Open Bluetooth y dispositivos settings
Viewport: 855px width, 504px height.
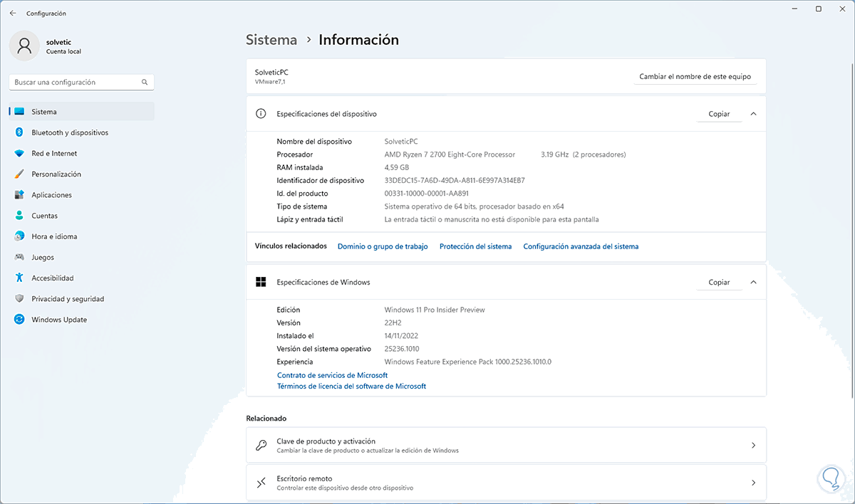(69, 132)
